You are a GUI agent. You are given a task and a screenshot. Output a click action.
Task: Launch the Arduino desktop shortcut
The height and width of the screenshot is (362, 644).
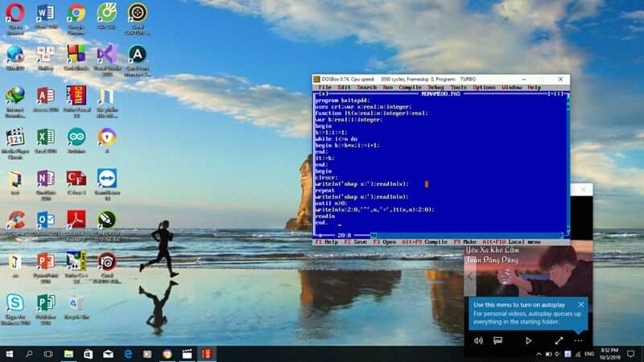click(x=76, y=137)
